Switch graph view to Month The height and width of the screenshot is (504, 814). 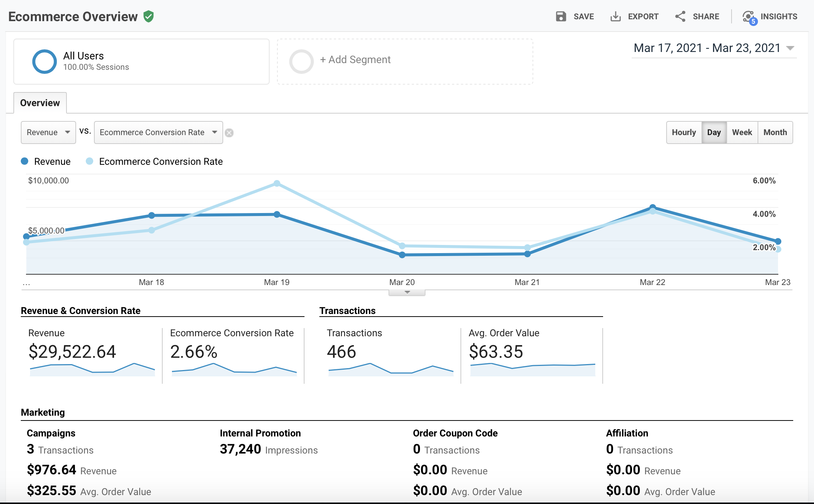coord(775,132)
